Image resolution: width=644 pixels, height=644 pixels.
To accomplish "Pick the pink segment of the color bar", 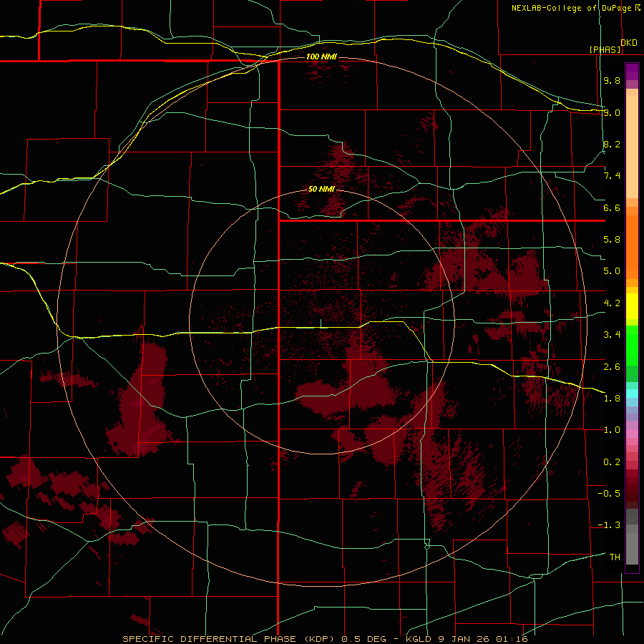I will coord(632,434).
